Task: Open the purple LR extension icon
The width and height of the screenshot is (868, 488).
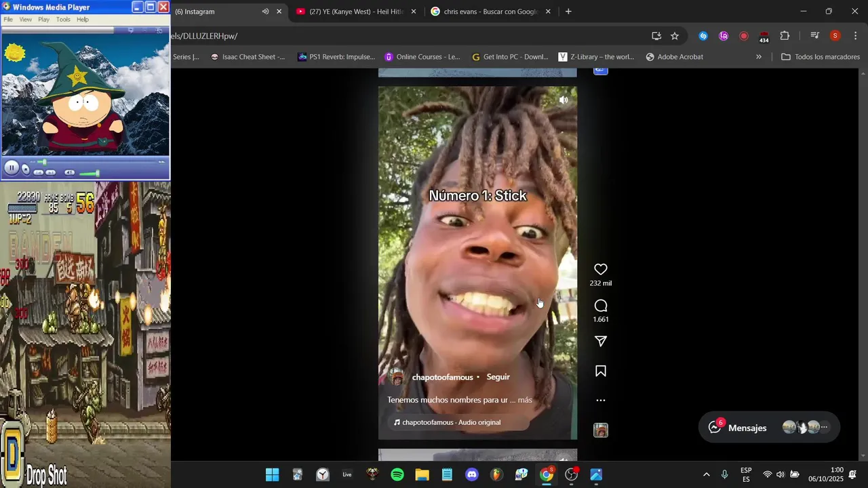Action: (724, 36)
